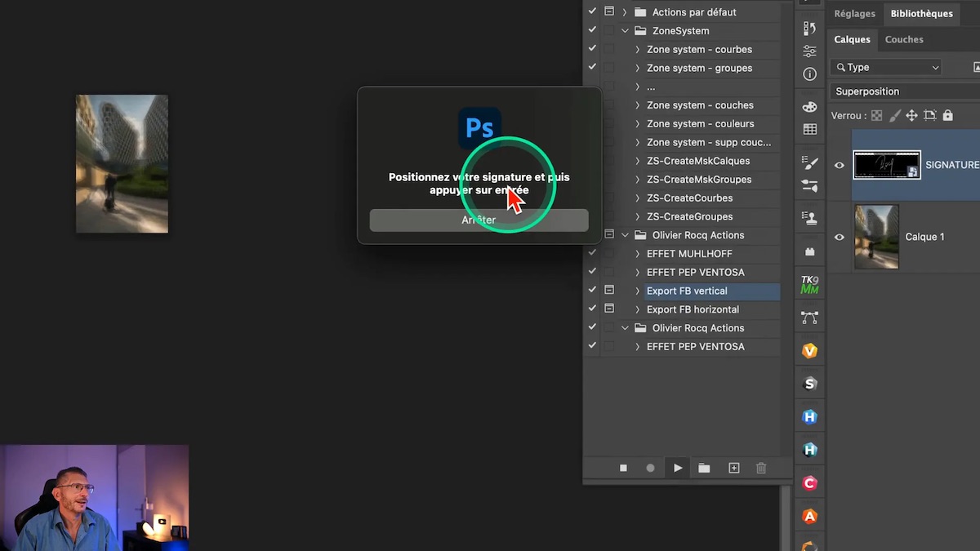The image size is (980, 551).
Task: Expand ZS-CreateMskCalques action
Action: click(x=638, y=161)
